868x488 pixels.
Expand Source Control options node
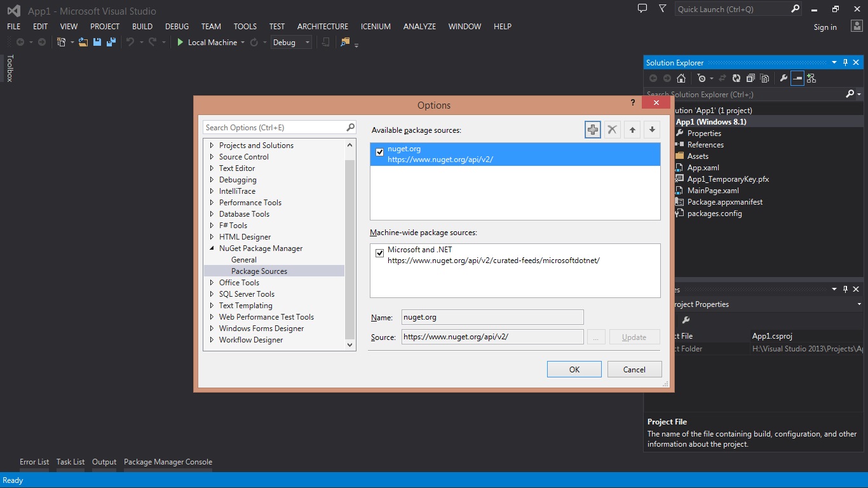point(212,157)
